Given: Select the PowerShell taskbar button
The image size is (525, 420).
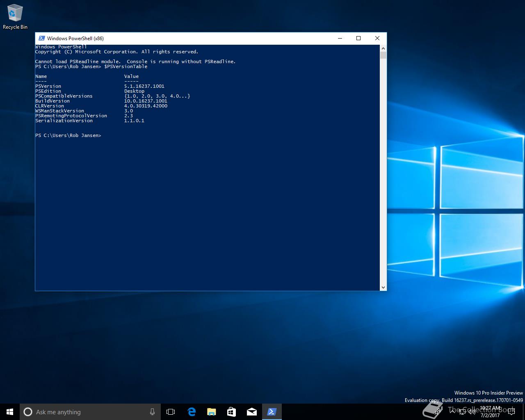Looking at the screenshot, I should [x=272, y=412].
